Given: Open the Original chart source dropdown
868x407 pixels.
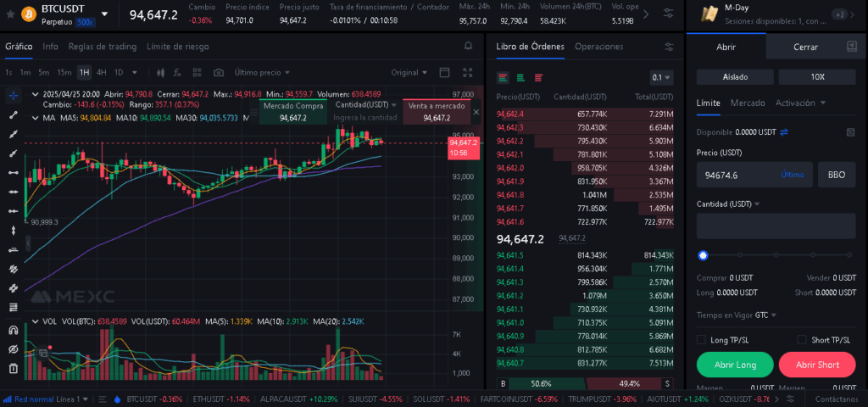Looking at the screenshot, I should coord(409,73).
